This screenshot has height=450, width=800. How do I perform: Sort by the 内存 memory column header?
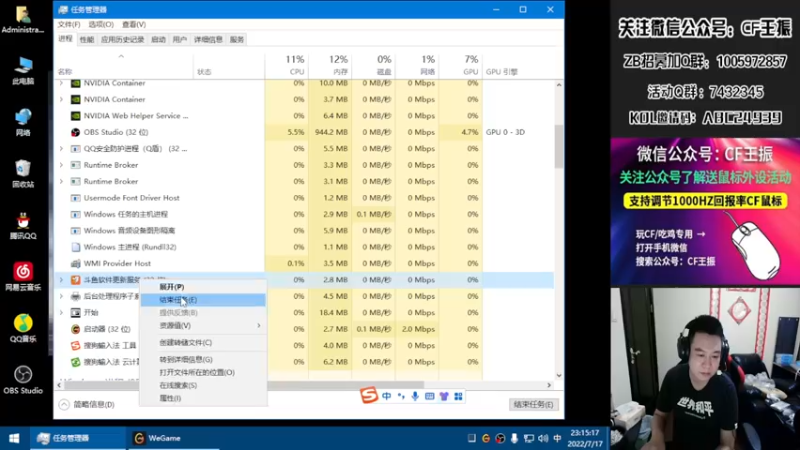point(330,65)
